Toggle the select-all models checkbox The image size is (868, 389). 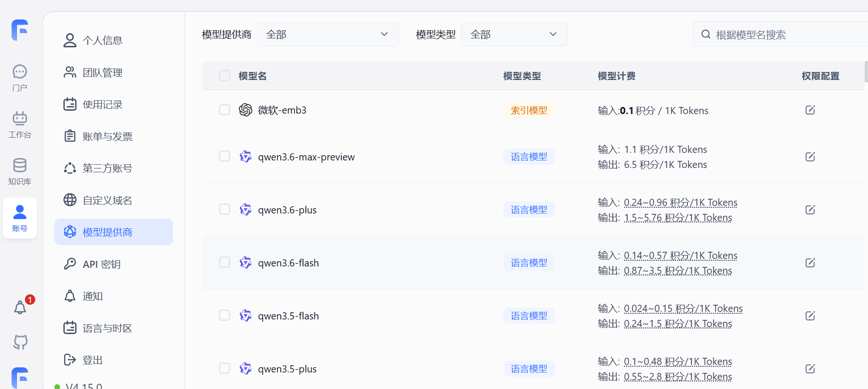click(225, 76)
